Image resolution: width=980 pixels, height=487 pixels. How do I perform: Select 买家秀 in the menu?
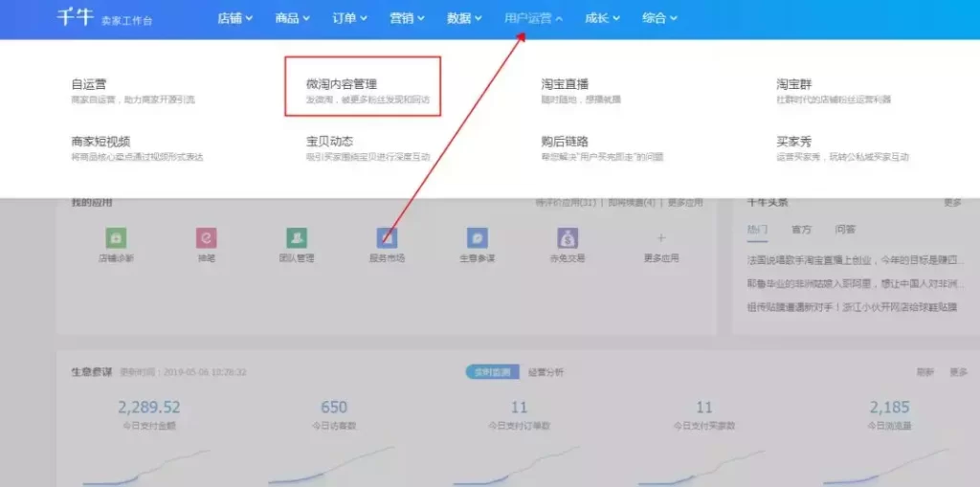coord(794,142)
